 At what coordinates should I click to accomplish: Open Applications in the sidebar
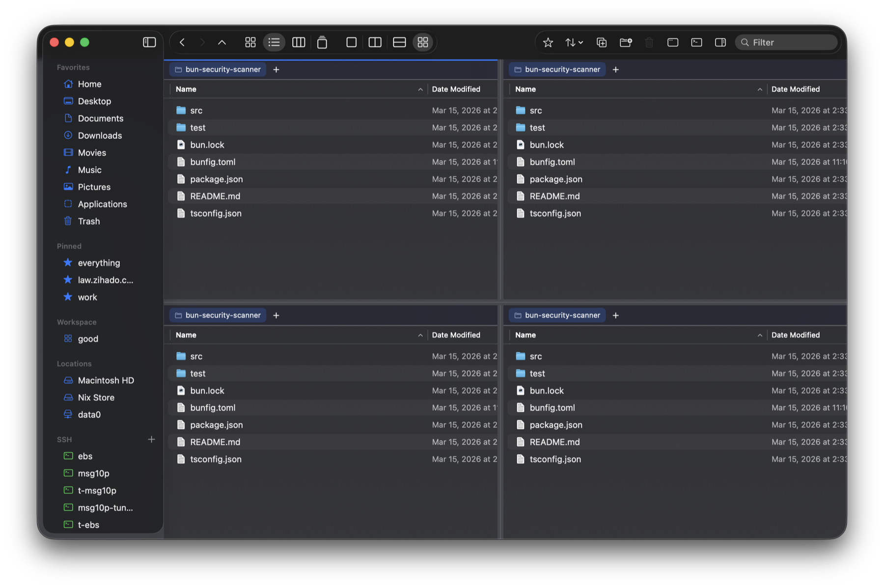coord(103,204)
